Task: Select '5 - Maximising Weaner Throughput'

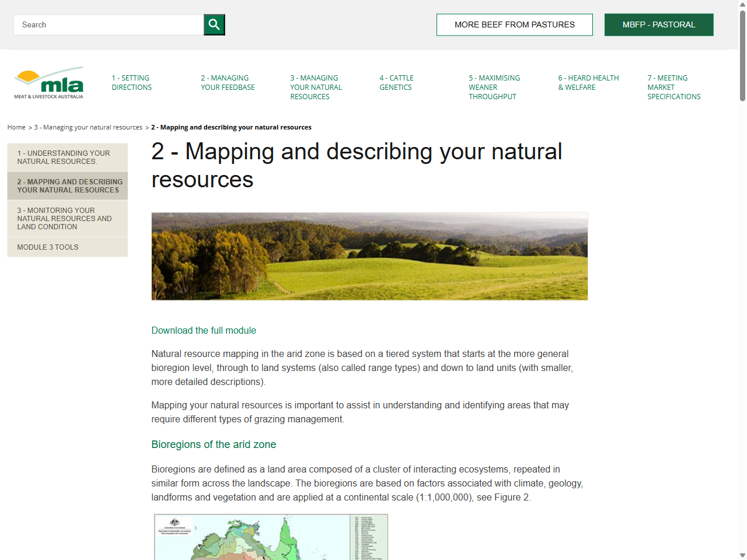Action: pyautogui.click(x=494, y=87)
